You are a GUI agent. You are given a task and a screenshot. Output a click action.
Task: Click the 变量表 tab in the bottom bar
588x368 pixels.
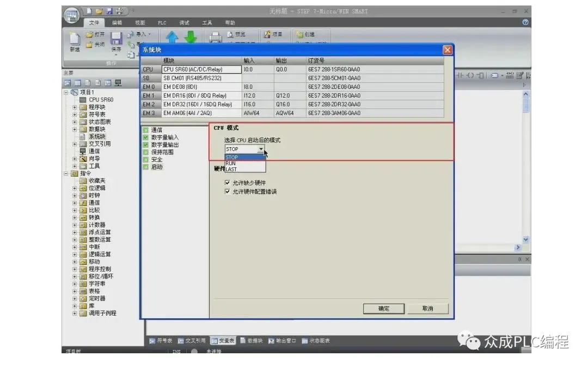tap(223, 341)
